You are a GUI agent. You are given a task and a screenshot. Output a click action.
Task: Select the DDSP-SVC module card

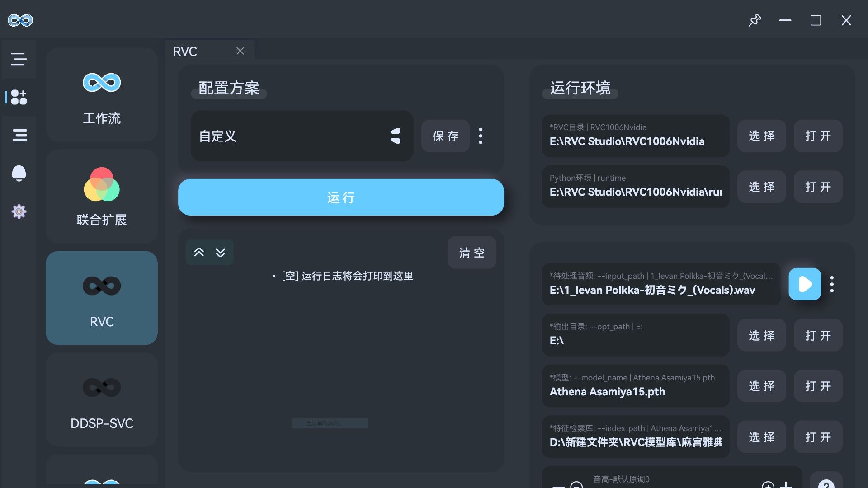point(102,399)
